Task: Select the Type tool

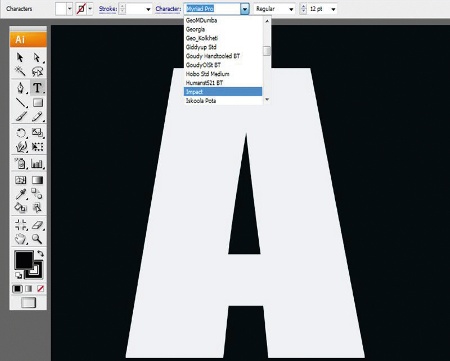Action: pos(37,88)
